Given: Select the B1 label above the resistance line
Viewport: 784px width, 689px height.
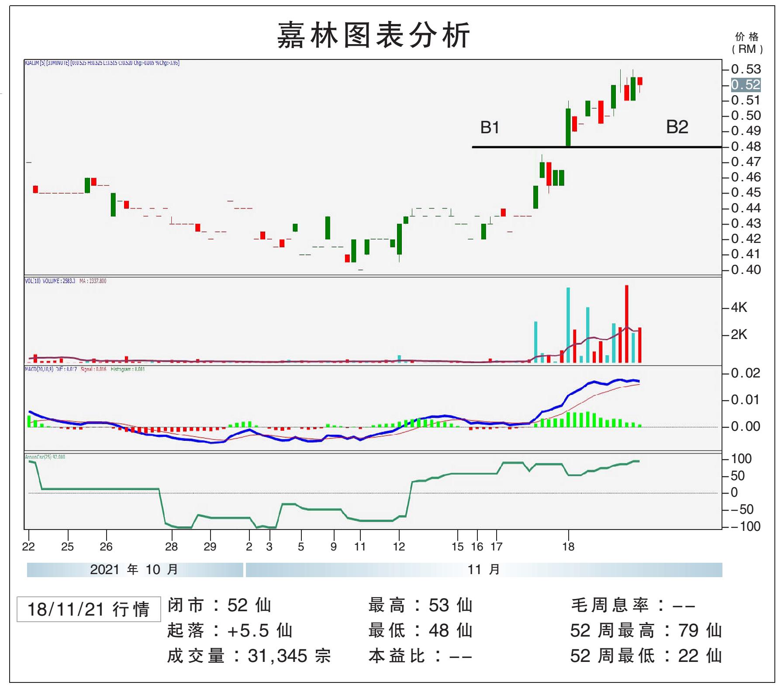Looking at the screenshot, I should pyautogui.click(x=490, y=128).
